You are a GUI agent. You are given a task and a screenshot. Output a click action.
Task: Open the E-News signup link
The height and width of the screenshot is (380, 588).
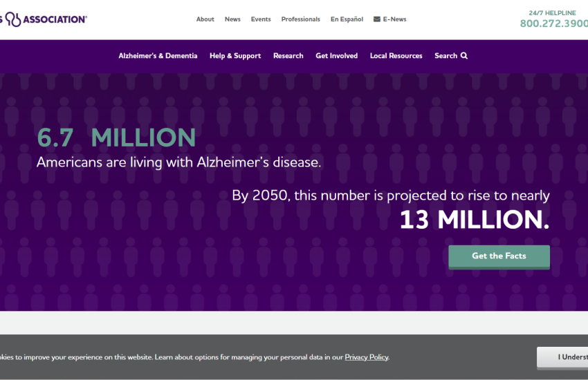click(390, 19)
